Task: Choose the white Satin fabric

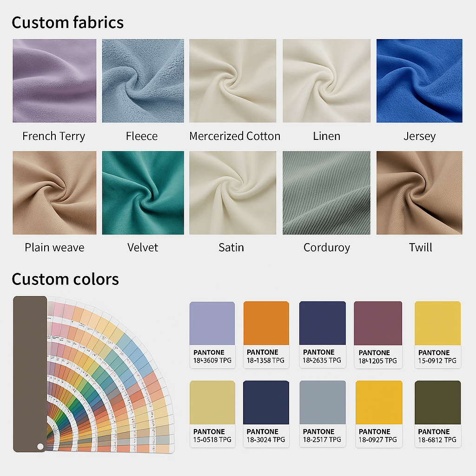Action: point(233,193)
